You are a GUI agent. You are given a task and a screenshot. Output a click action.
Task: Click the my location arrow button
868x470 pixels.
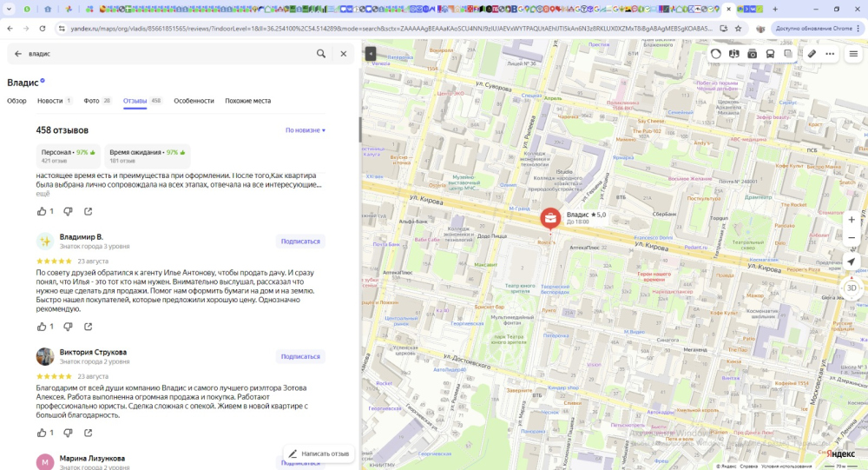tap(852, 261)
